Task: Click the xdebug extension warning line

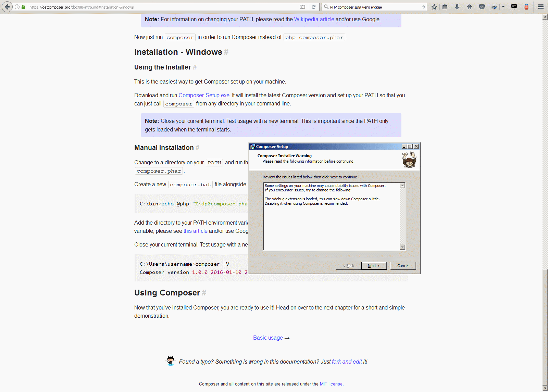Action: tap(322, 199)
